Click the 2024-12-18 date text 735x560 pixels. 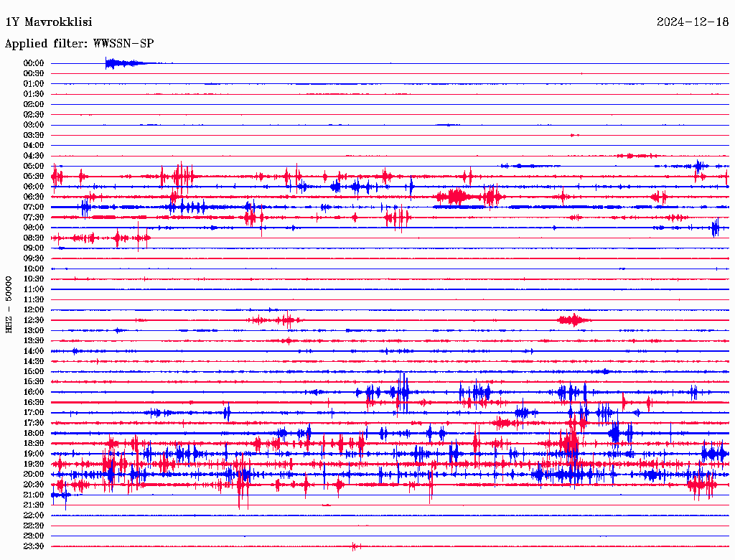(693, 22)
